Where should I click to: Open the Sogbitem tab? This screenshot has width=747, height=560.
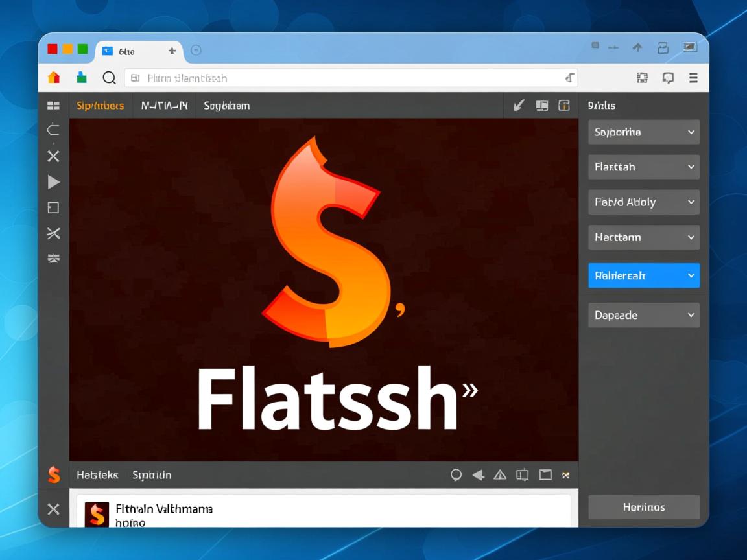[226, 106]
